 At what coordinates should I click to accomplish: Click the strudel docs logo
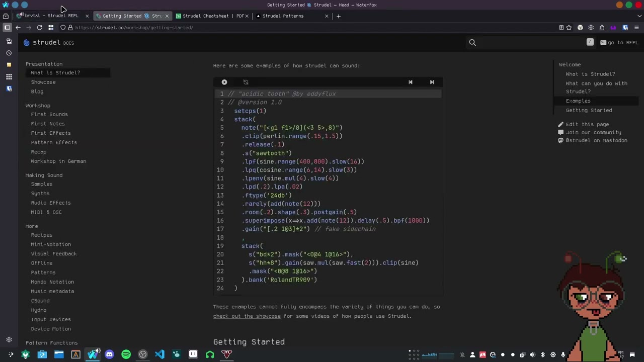[x=49, y=43]
